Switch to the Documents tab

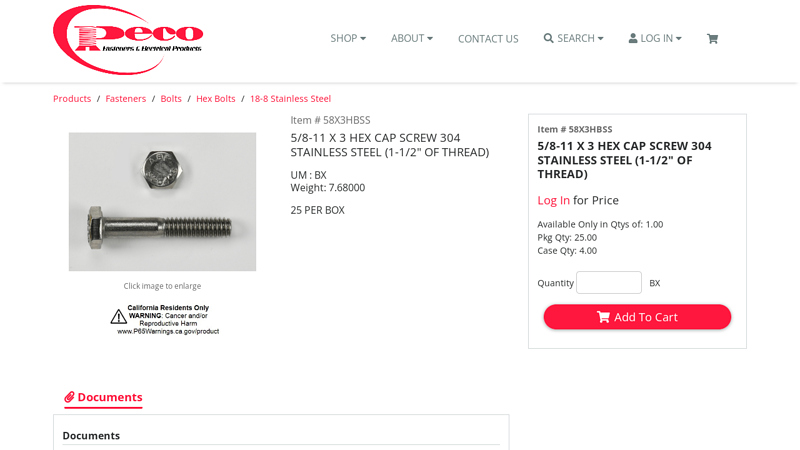(103, 397)
